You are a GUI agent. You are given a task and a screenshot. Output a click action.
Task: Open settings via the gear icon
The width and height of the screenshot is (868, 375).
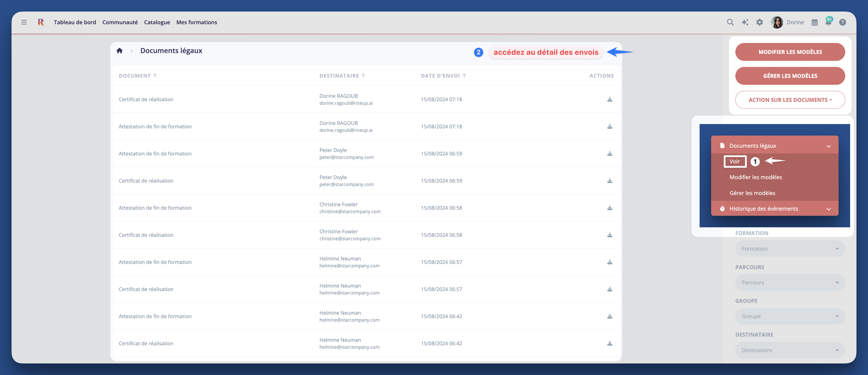tap(760, 22)
